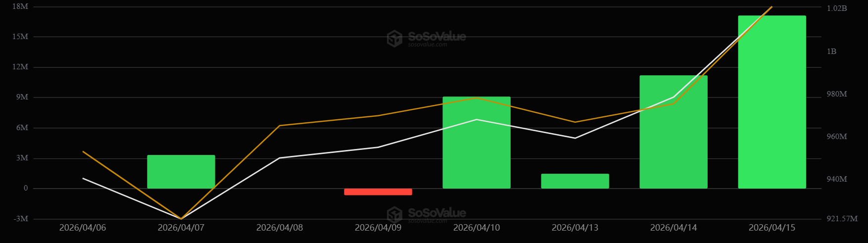The height and width of the screenshot is (243, 868).
Task: Click the 2026/04/15 date label
Action: click(x=772, y=228)
